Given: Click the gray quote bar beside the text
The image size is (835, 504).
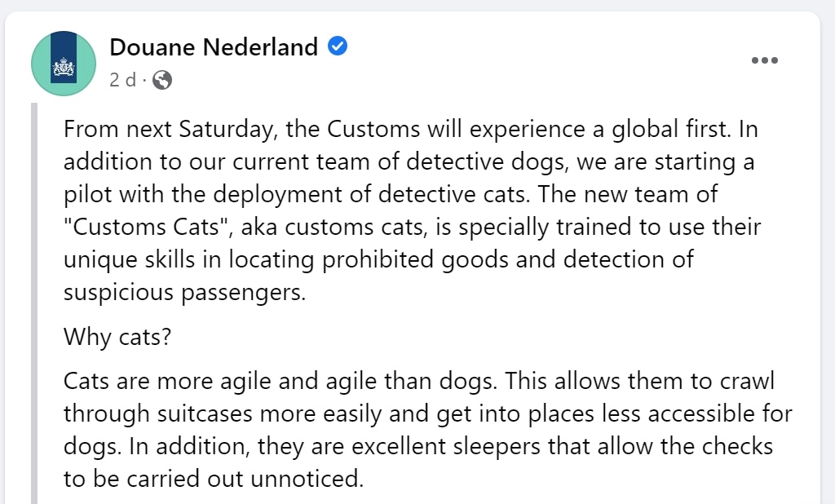Looking at the screenshot, I should [34, 303].
